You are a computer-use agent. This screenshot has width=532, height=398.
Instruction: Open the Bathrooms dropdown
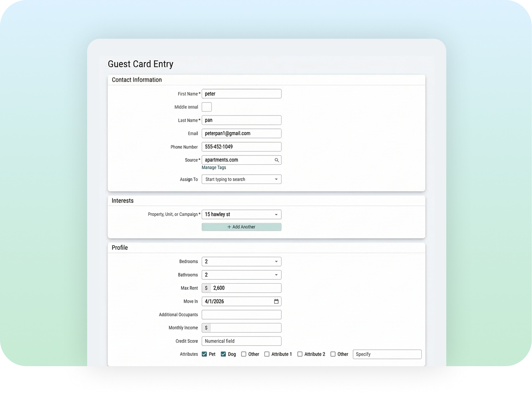point(242,275)
